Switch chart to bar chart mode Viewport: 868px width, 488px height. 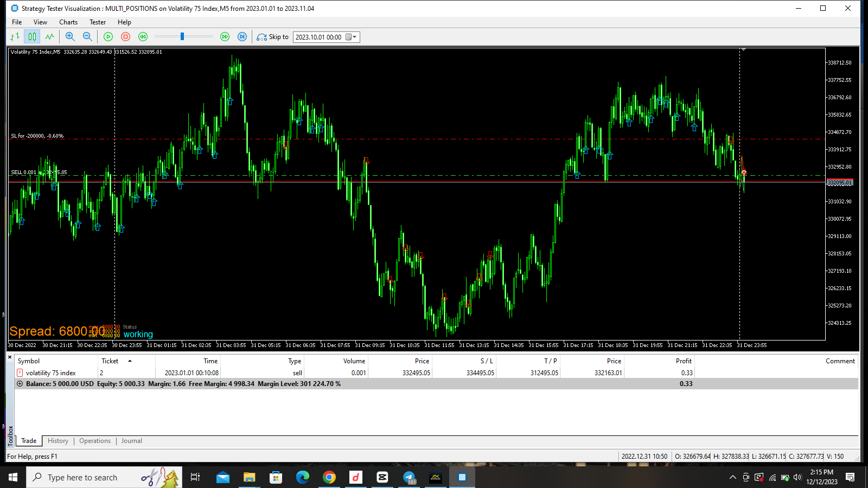click(15, 37)
